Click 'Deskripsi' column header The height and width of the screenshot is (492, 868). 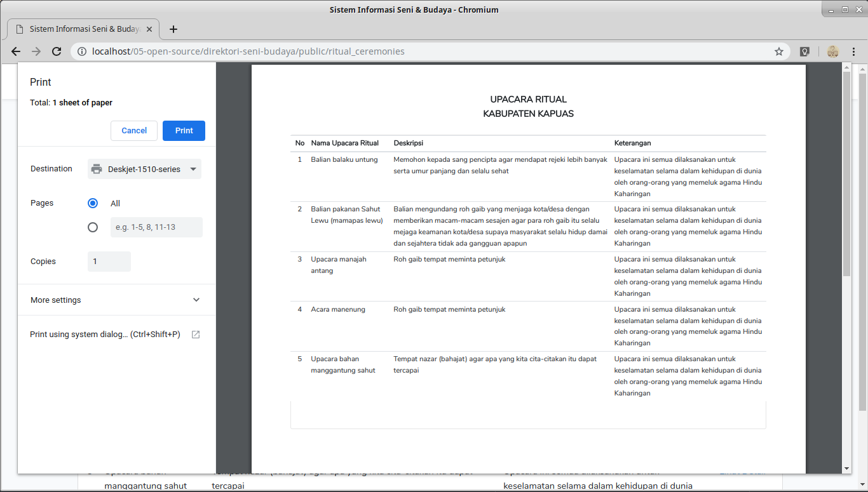click(x=409, y=143)
